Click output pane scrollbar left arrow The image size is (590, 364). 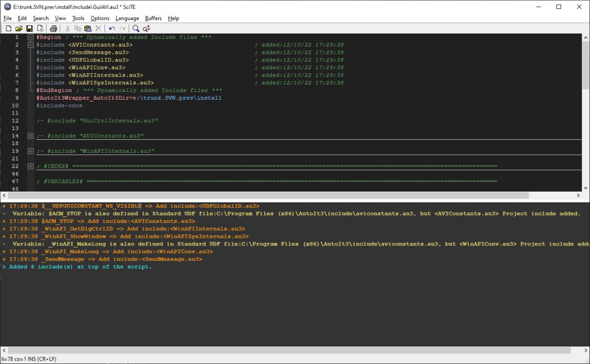tap(4, 350)
